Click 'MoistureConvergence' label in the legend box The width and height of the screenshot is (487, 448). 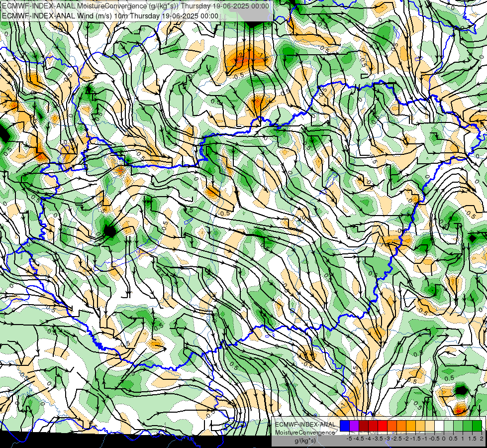point(305,433)
